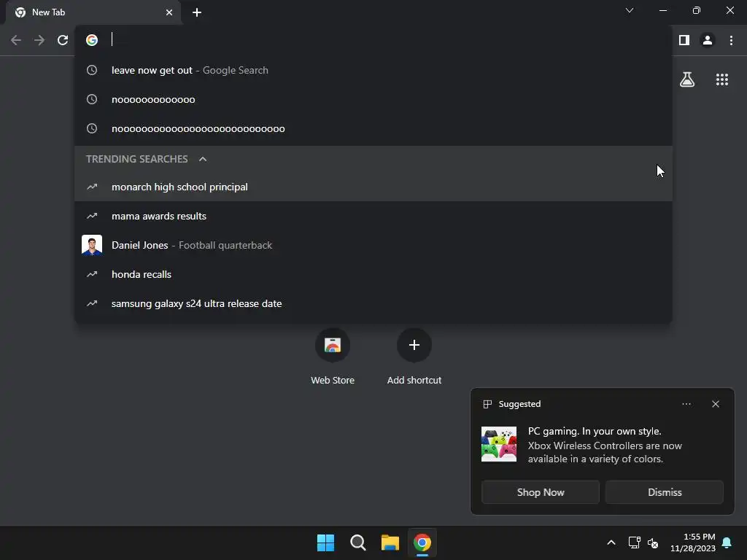Select Daniel Jones football quarterback suggestion
Viewport: 747px width, 560px height.
373,245
